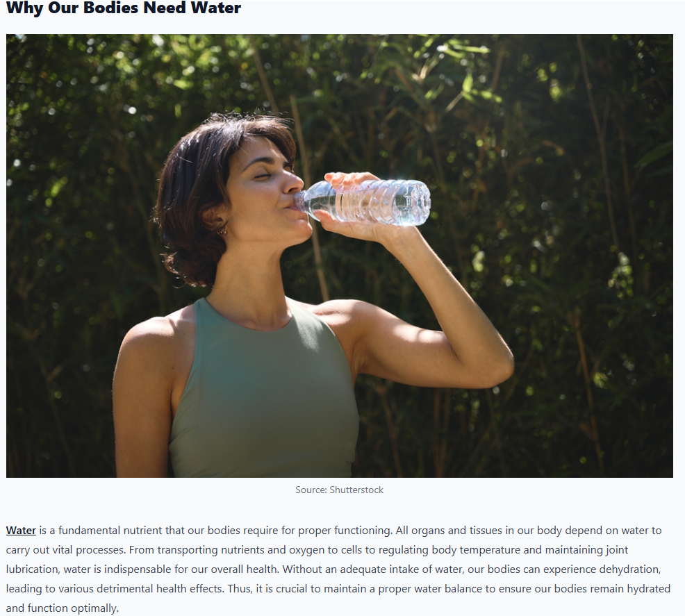Click the hand holding the bottle
685x616 pixels.
[x=349, y=205]
